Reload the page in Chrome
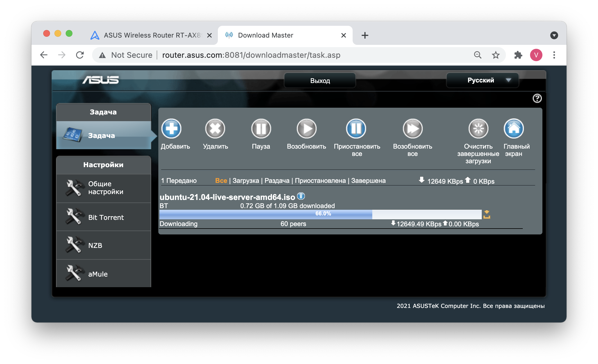 (80, 55)
